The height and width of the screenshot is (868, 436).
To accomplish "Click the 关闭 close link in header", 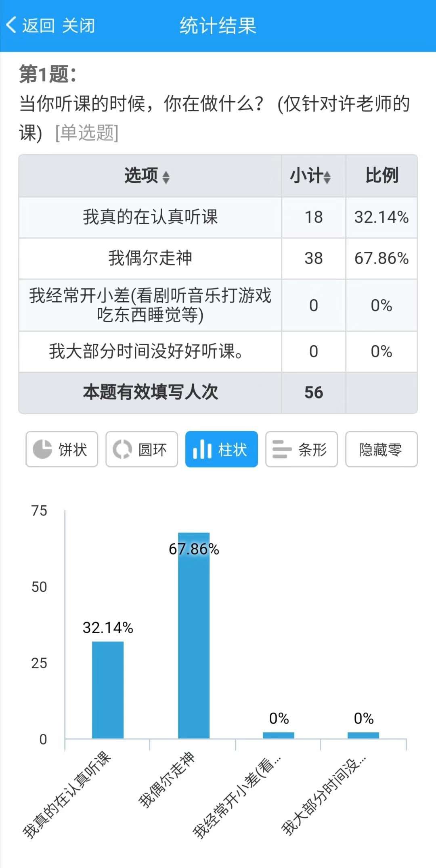I will [78, 26].
